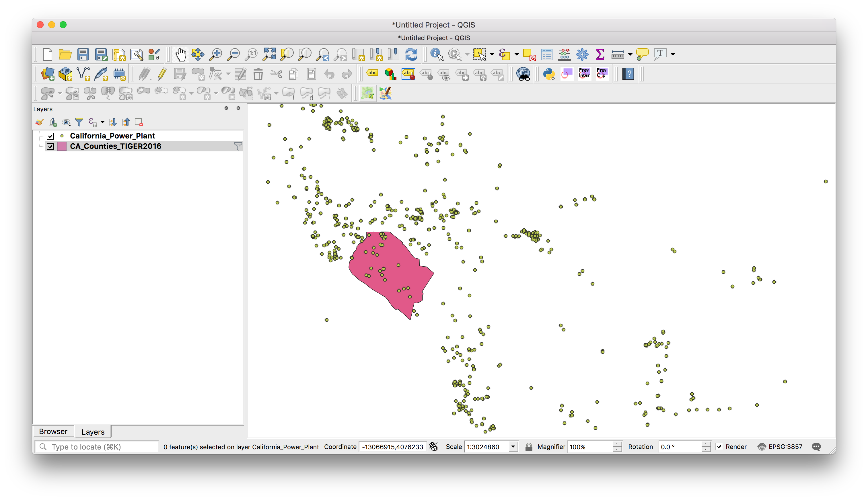Click the Save Project button
Image resolution: width=868 pixels, height=500 pixels.
(83, 54)
